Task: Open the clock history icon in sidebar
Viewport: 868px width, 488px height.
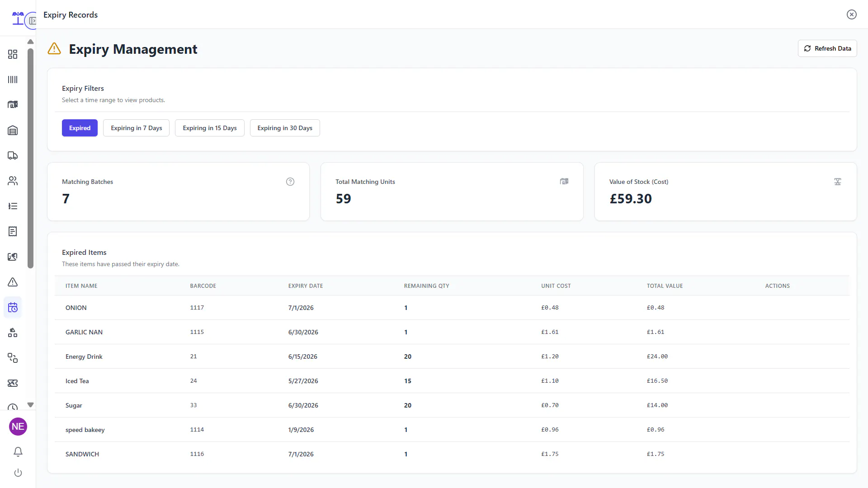Action: tap(13, 407)
